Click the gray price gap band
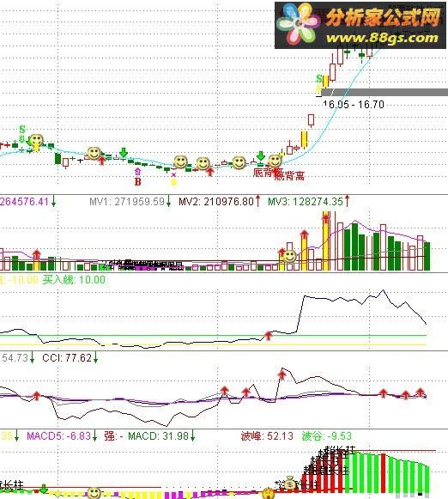Viewport: 448px width, 499px height. (384, 92)
